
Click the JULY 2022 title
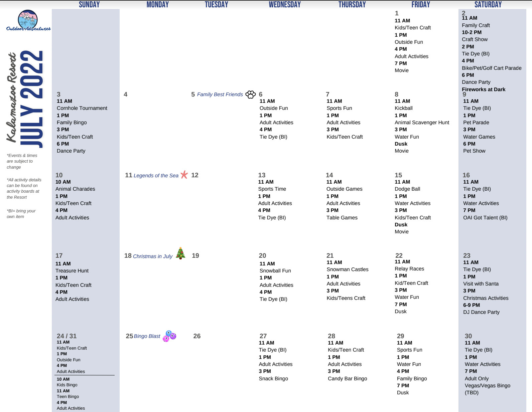point(32,99)
